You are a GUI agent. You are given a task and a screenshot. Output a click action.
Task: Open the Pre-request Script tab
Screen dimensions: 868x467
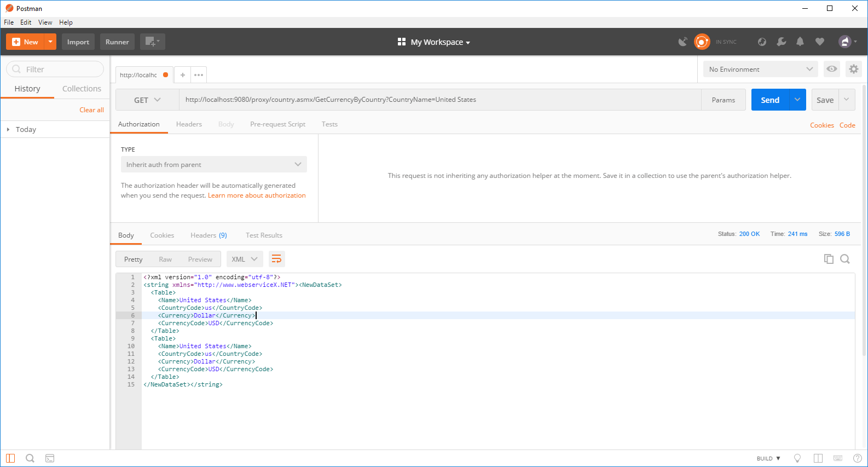(x=277, y=124)
